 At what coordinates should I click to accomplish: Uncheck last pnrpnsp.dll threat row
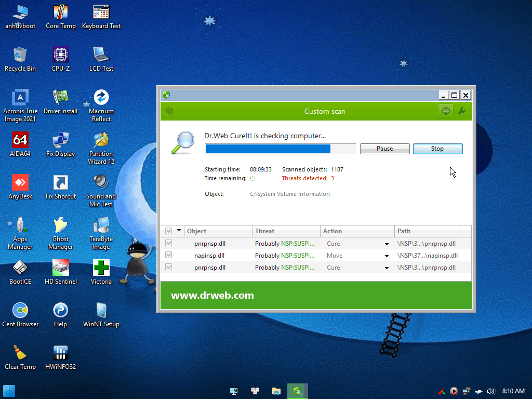coord(169,267)
